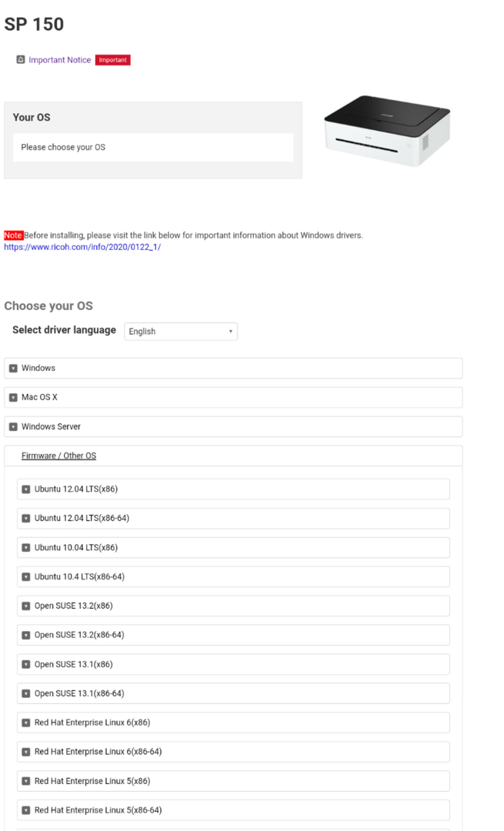Click the SP 150 printer image
Image resolution: width=504 pixels, height=831 pixels.
click(x=386, y=131)
